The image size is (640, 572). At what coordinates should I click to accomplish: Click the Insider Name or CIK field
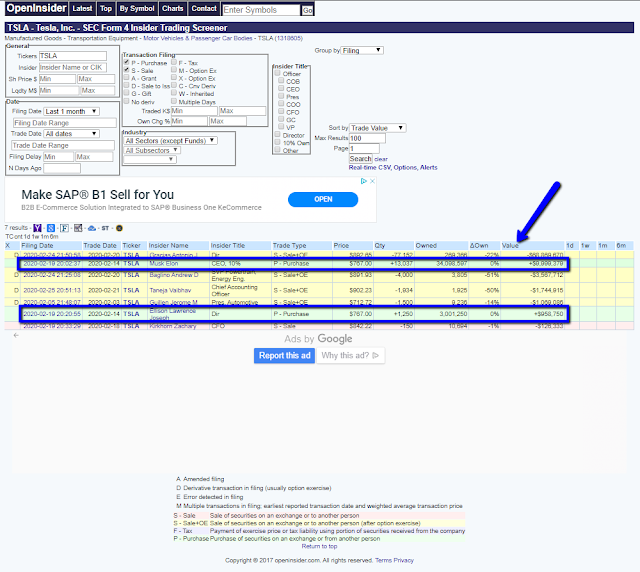73,67
